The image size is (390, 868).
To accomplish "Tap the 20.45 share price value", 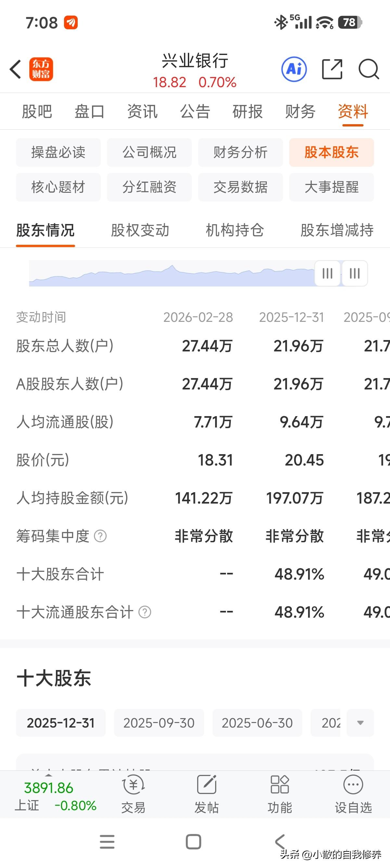I will tap(304, 460).
